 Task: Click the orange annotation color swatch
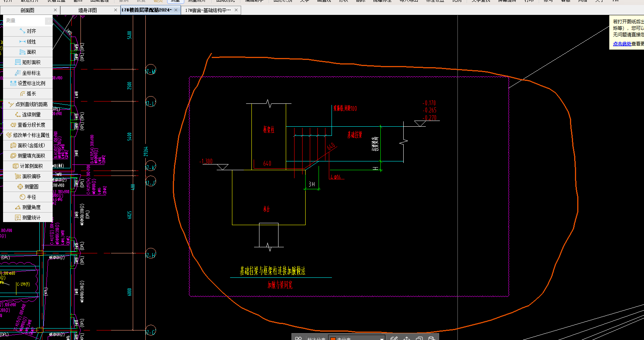point(333,338)
